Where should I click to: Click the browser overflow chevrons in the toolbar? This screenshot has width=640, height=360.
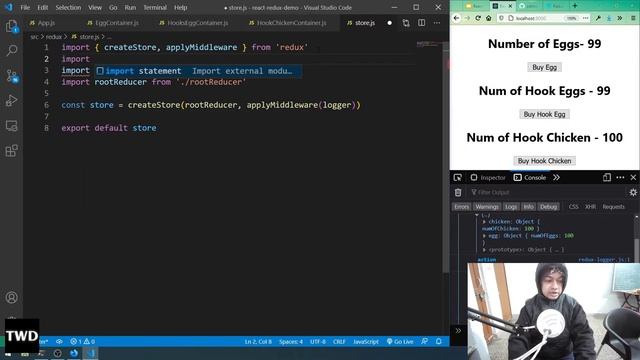(620, 18)
